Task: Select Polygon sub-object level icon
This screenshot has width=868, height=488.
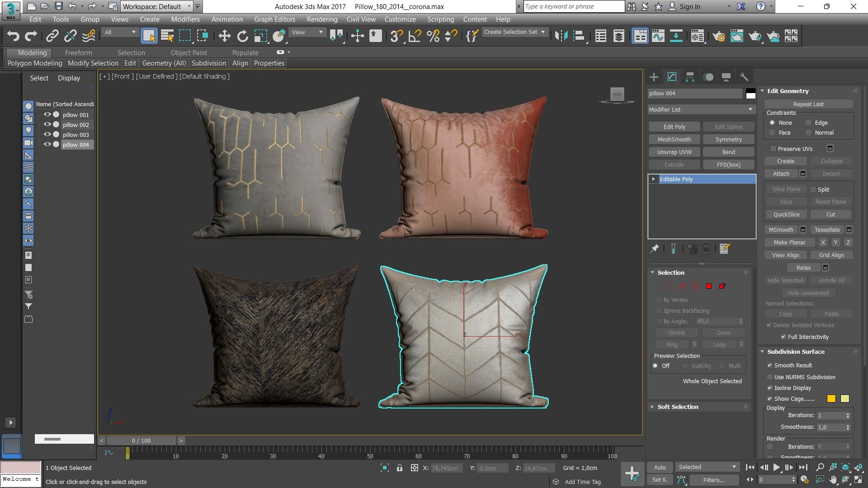Action: [709, 286]
